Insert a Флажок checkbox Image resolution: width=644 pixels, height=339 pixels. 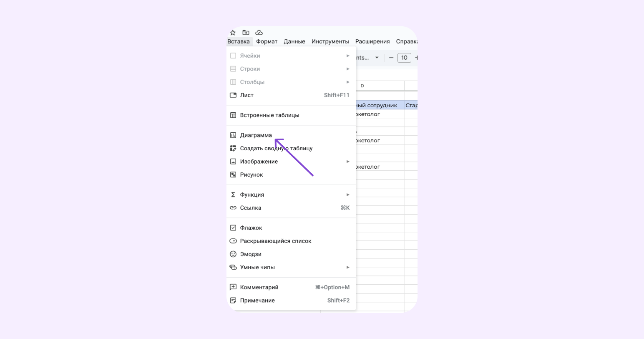click(x=291, y=228)
